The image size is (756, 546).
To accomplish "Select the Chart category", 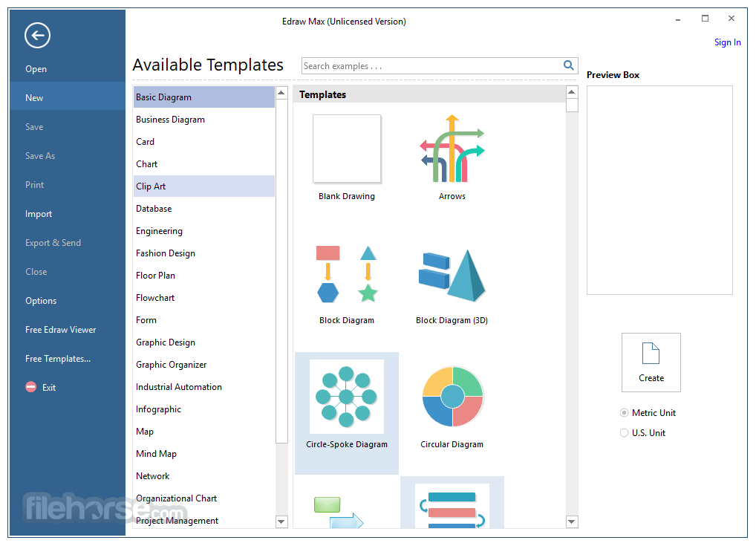I will (204, 163).
